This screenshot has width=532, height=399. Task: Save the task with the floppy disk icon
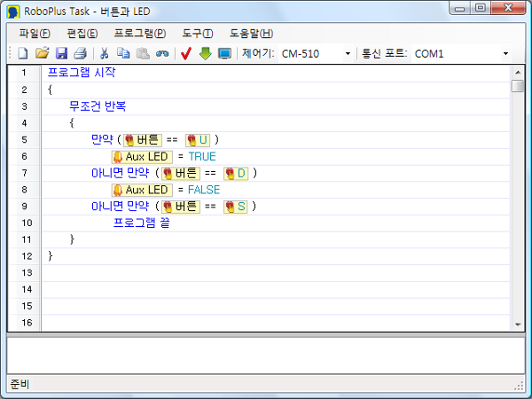coord(61,54)
